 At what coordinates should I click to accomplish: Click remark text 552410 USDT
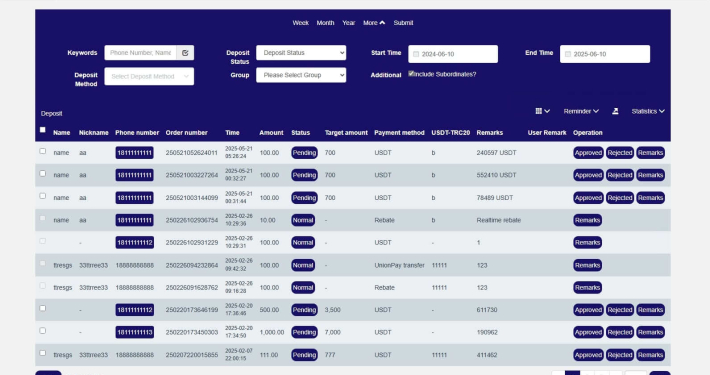(496, 175)
